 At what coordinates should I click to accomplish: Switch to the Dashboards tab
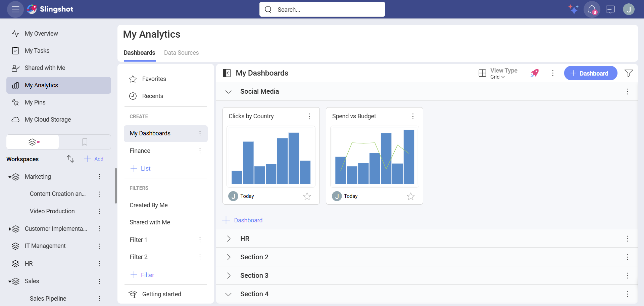140,53
